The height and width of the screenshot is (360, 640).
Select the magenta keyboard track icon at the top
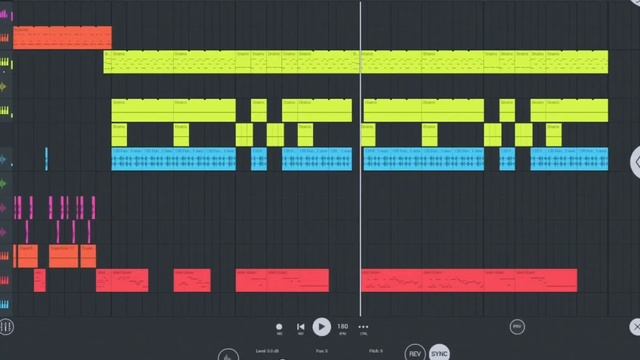(x=4, y=15)
